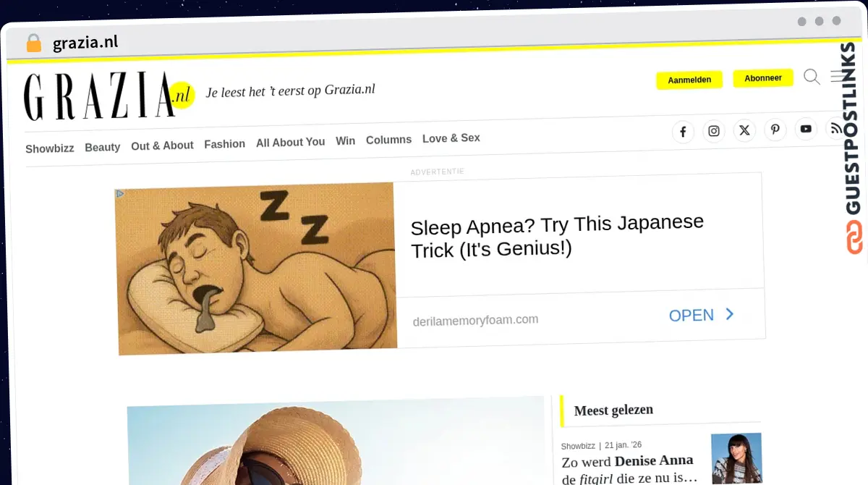868x485 pixels.
Task: Open the Denise Anna article thumbnail
Action: pos(736,458)
